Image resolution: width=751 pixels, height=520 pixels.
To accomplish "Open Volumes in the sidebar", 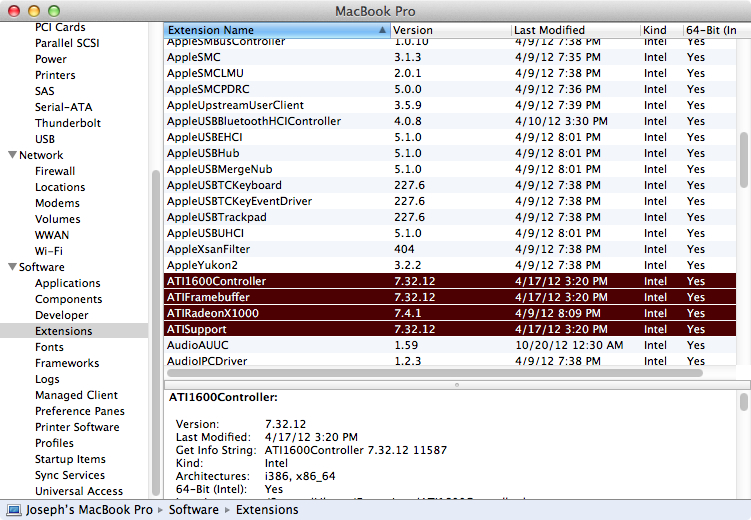I will (57, 219).
